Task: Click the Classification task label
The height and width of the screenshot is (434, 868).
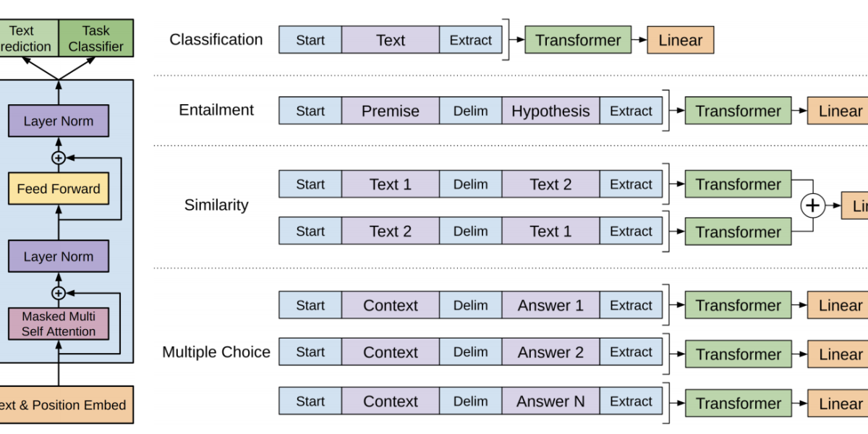Action: point(216,40)
